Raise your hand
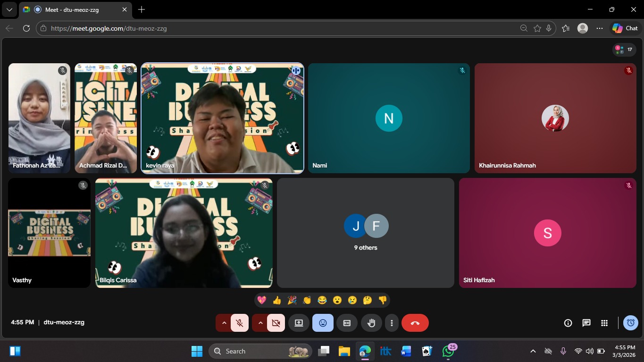Image resolution: width=644 pixels, height=362 pixels. (x=371, y=323)
